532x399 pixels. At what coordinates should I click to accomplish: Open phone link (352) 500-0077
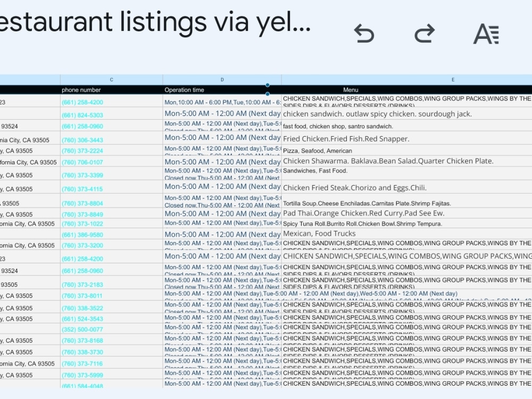pos(82,329)
